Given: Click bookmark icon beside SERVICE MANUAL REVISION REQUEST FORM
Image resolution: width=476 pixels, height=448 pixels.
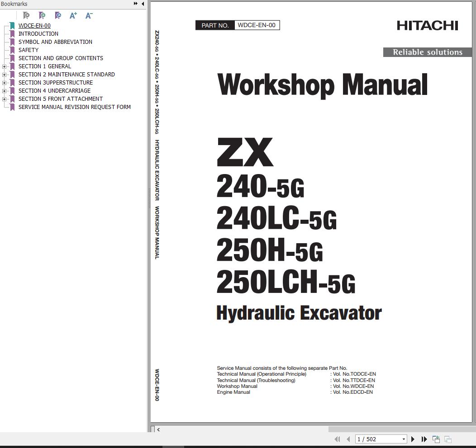Looking at the screenshot, I should tap(13, 108).
